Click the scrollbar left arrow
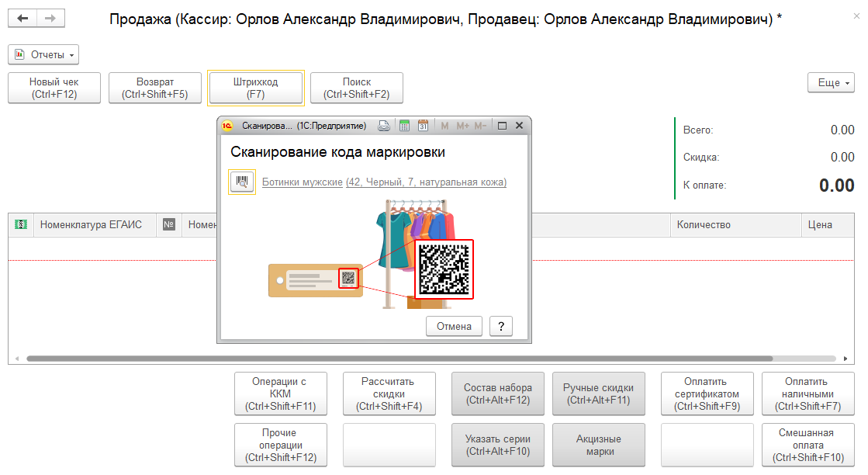The image size is (868, 475). point(17,359)
